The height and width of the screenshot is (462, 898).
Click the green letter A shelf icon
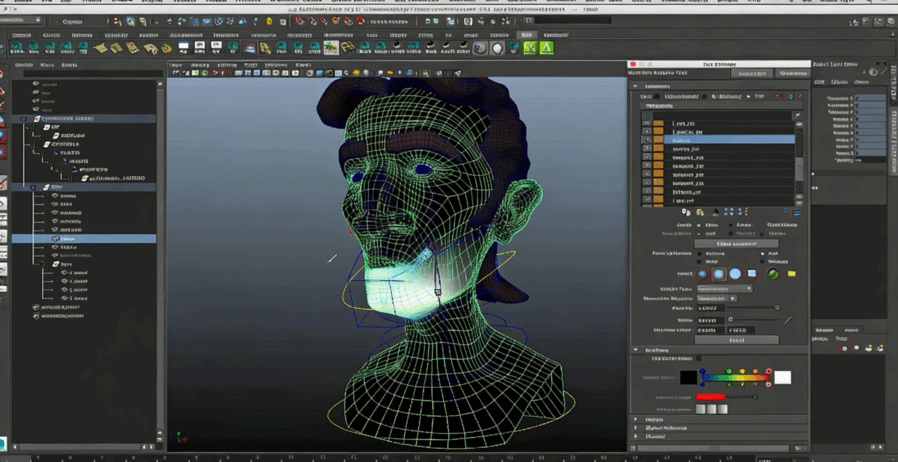pos(547,47)
